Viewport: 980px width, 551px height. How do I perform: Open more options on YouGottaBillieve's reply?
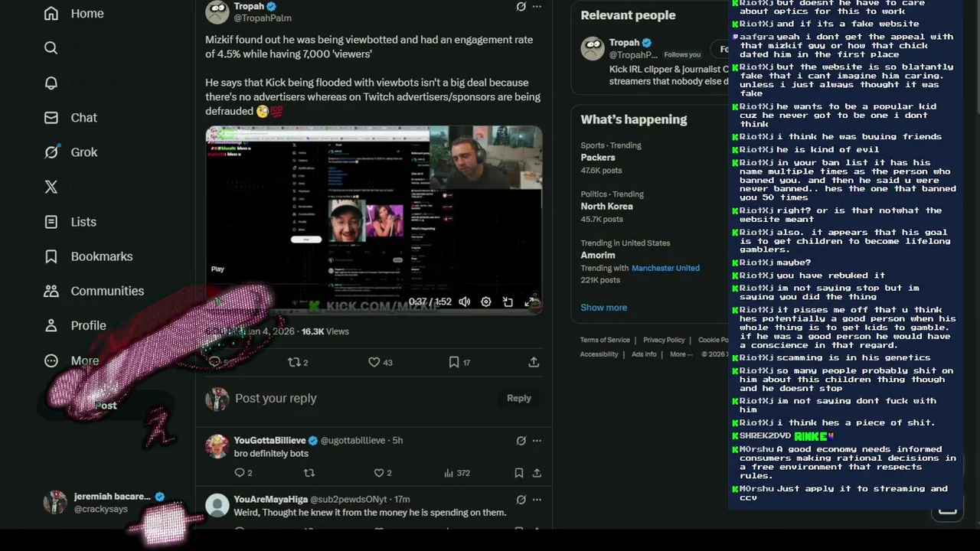[537, 440]
